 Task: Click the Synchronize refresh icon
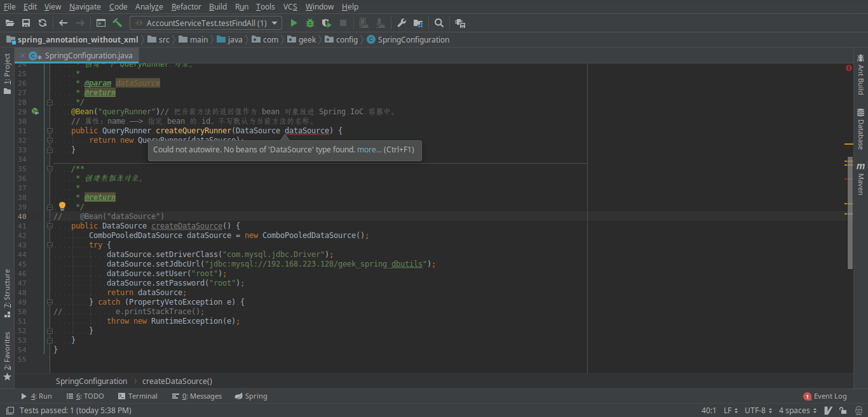[43, 23]
